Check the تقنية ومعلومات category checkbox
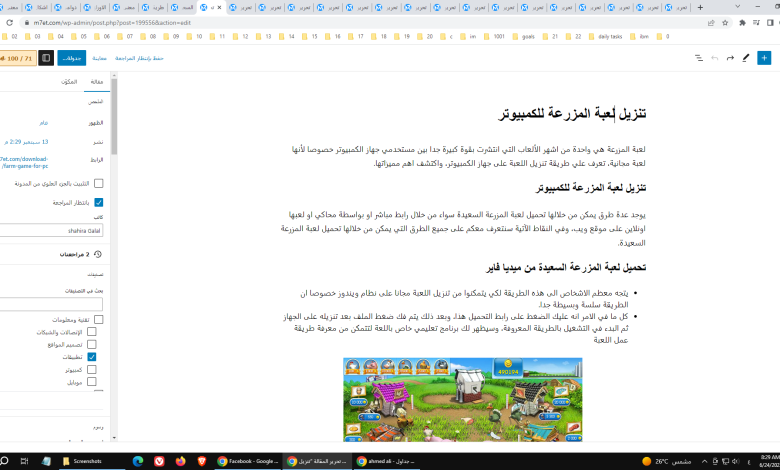This screenshot has width=780, height=470. tap(98, 320)
